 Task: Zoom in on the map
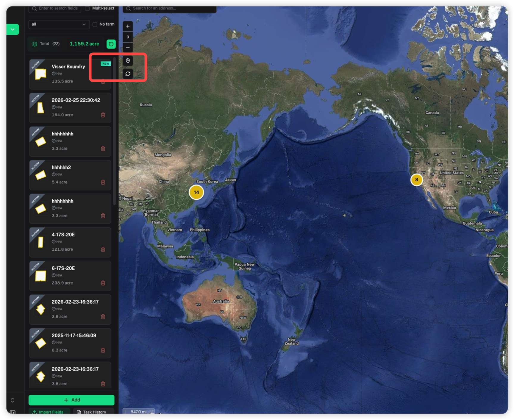pyautogui.click(x=128, y=26)
